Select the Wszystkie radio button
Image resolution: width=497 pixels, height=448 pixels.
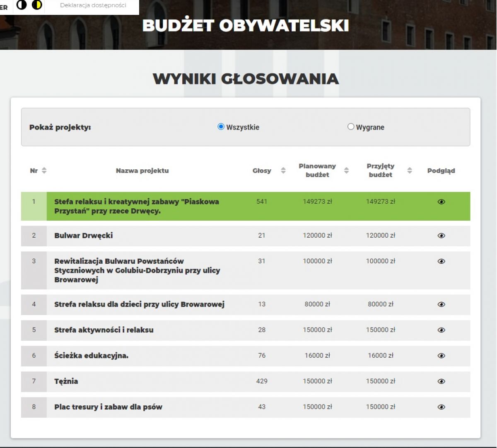click(x=221, y=127)
